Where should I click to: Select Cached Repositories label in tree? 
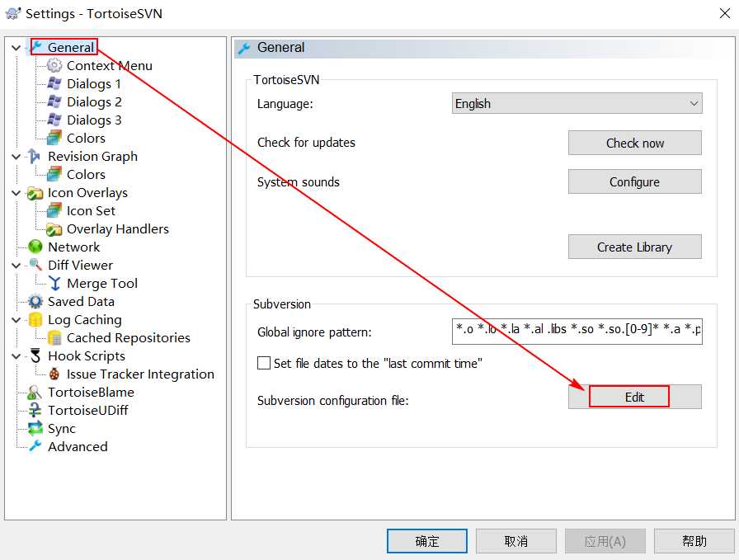tap(128, 338)
